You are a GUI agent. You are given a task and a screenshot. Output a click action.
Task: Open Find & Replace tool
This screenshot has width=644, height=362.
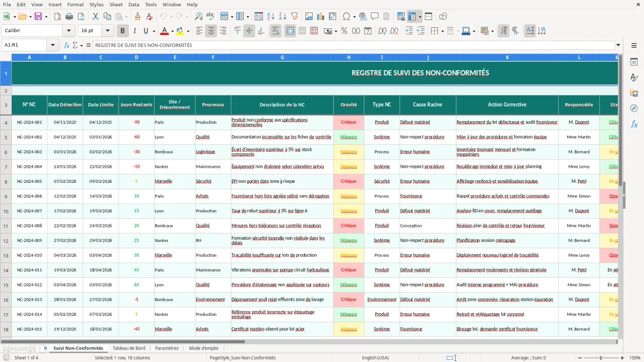[x=199, y=17]
